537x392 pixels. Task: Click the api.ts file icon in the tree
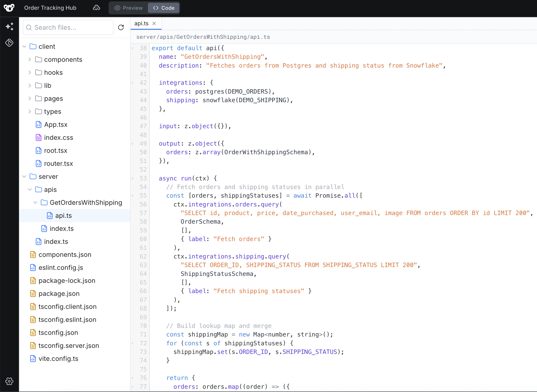tap(50, 216)
